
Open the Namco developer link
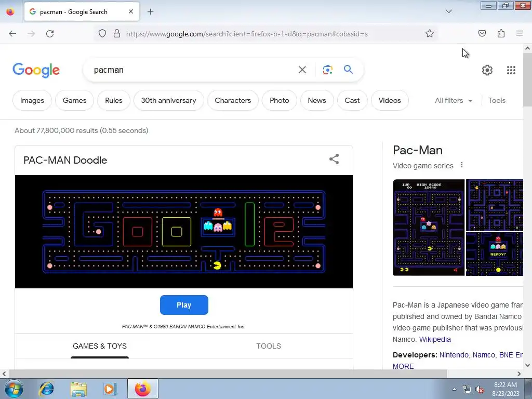click(x=484, y=355)
